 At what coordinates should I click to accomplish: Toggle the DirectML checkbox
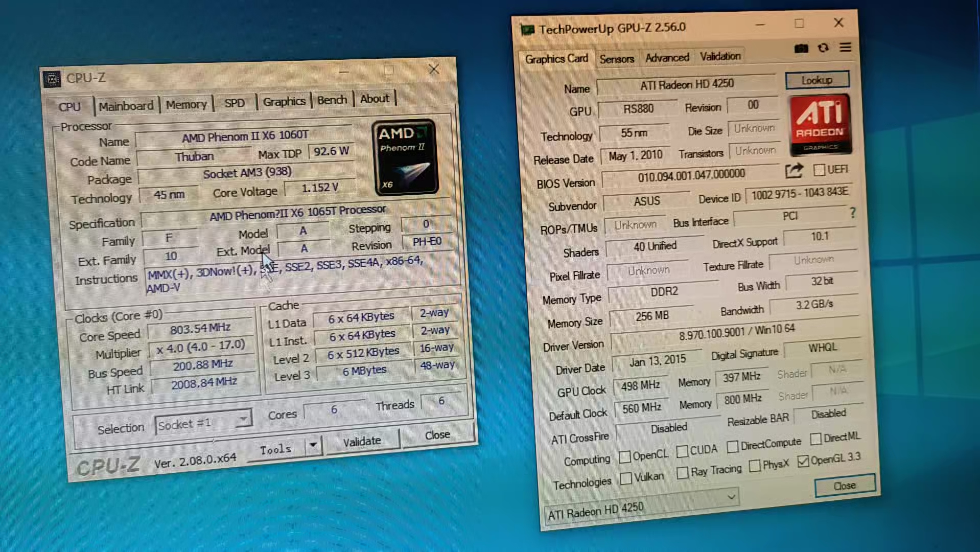click(x=815, y=439)
